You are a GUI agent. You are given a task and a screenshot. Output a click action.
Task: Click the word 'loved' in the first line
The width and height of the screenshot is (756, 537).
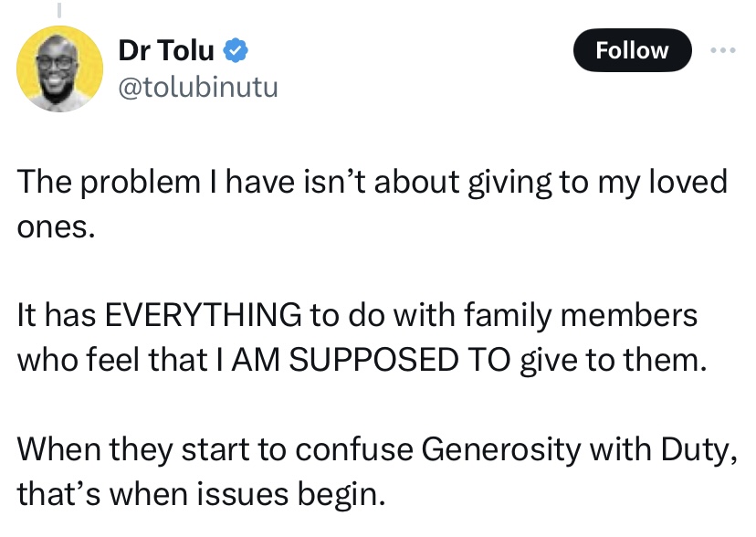[685, 182]
